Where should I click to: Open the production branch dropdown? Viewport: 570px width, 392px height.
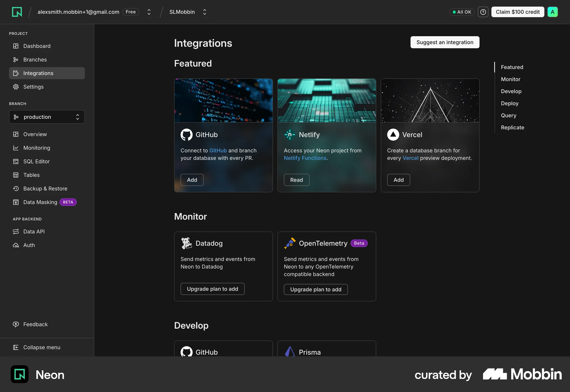tap(47, 117)
